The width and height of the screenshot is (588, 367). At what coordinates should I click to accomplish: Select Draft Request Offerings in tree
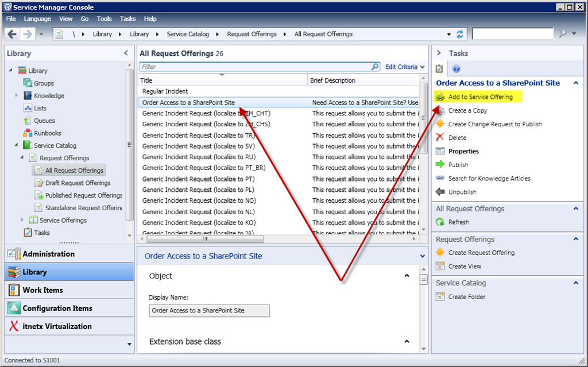pos(78,183)
